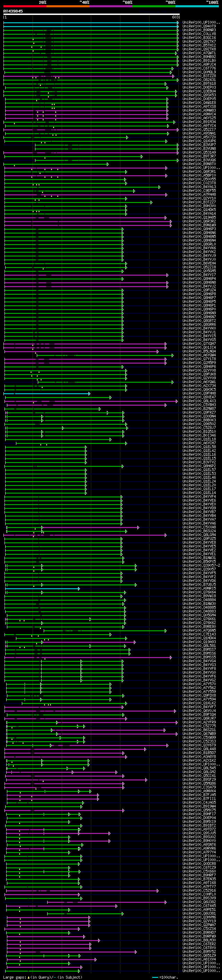Select hit UniRef100_Q531A9
222x980 pixels.
pyautogui.click(x=199, y=153)
